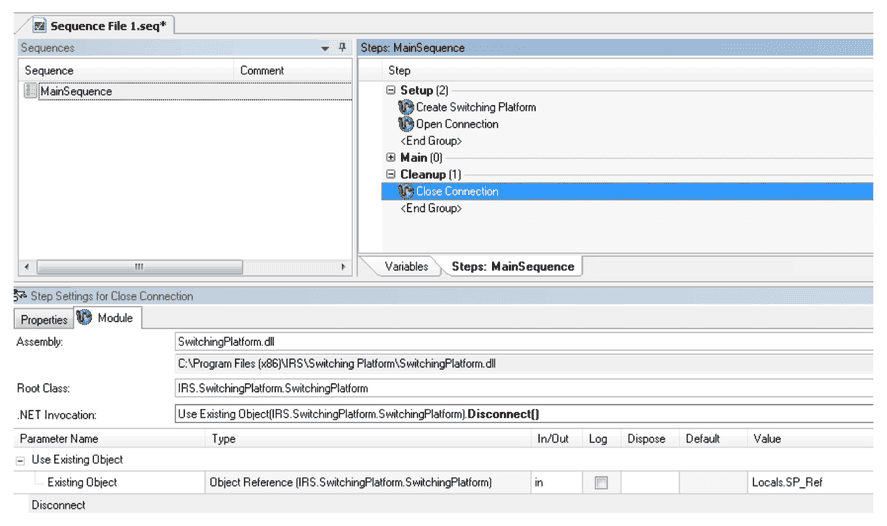Switch to the Properties tab

[44, 320]
